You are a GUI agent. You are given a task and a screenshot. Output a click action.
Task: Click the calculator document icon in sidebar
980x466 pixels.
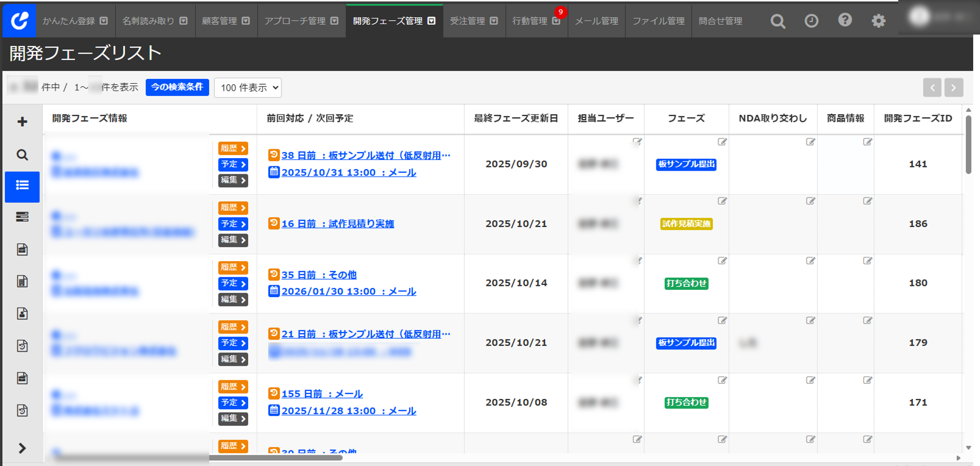coord(22,282)
